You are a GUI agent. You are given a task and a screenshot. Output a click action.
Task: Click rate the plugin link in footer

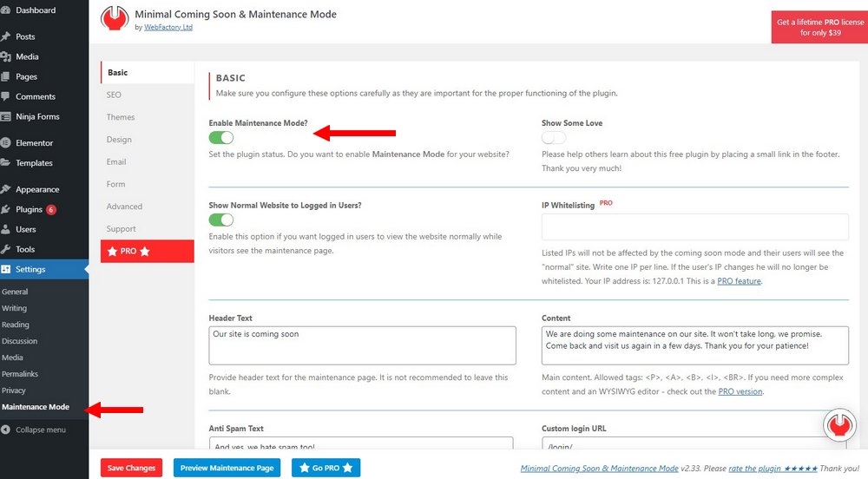[x=773, y=469]
